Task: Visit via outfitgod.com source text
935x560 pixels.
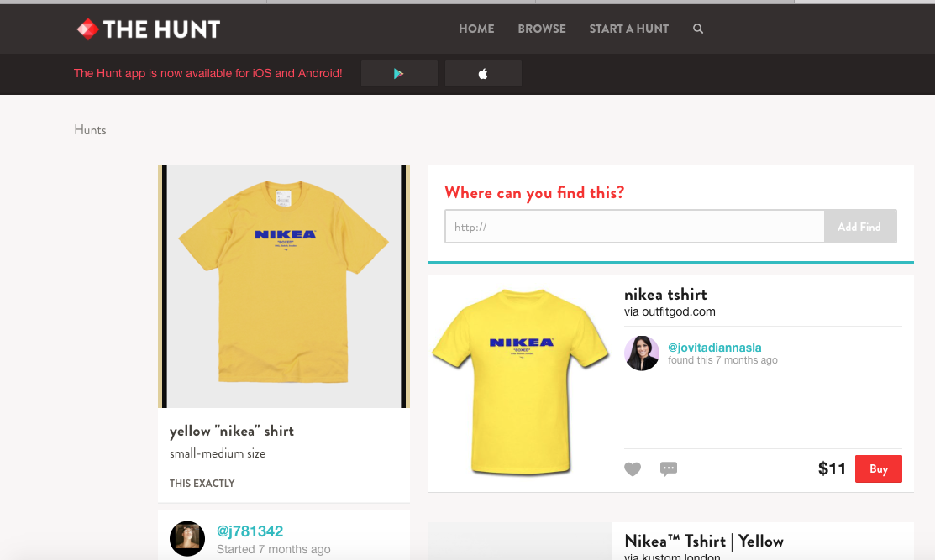Action: point(670,311)
